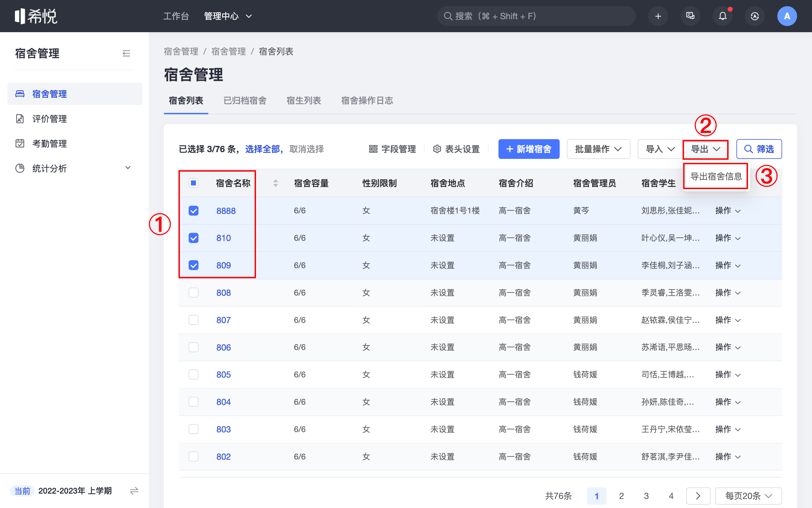
Task: Open 考勤管理 in sidebar
Action: [74, 143]
